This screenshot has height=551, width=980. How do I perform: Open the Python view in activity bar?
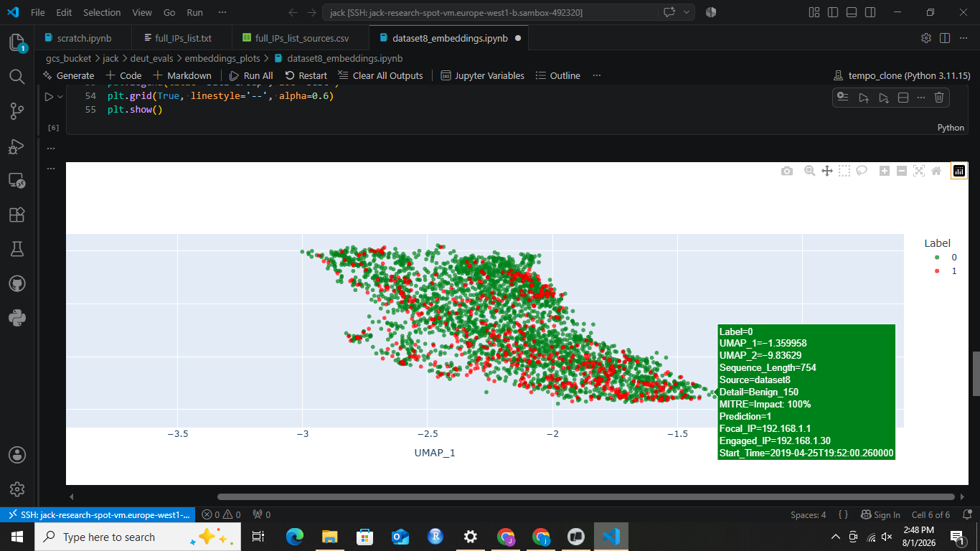(x=17, y=317)
